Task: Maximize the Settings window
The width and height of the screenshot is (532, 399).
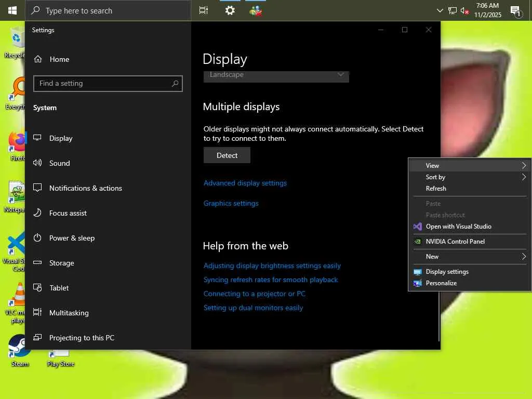Action: pos(404,30)
